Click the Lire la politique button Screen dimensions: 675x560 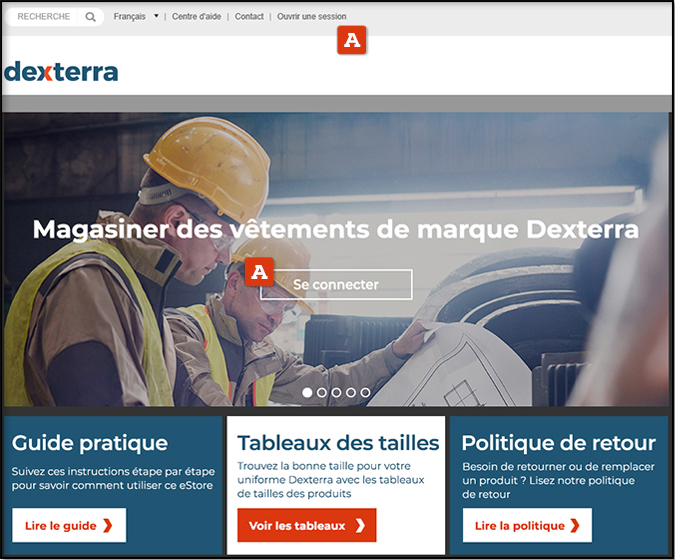526,525
